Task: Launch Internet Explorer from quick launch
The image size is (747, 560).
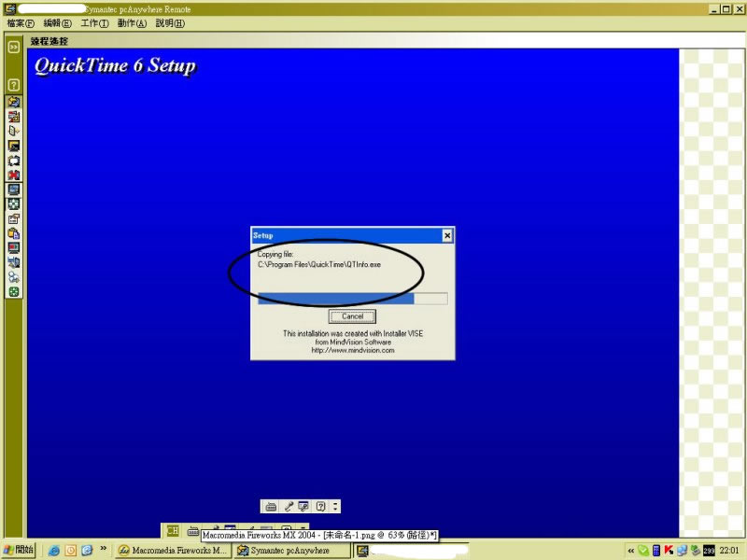Action: (54, 551)
